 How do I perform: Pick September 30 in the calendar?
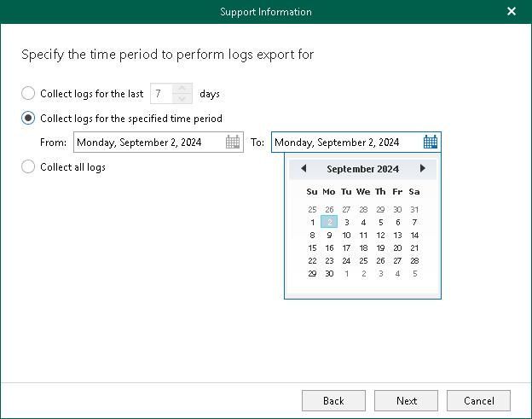tap(329, 273)
